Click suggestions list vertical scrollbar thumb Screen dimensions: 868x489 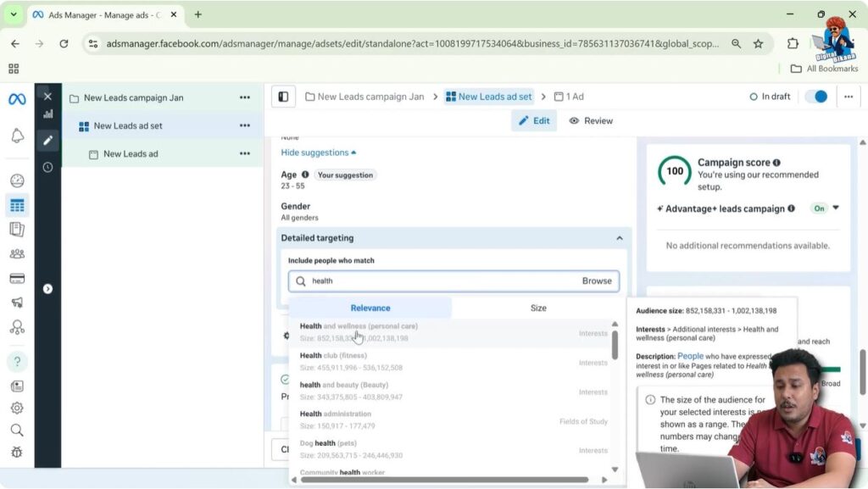[615, 345]
